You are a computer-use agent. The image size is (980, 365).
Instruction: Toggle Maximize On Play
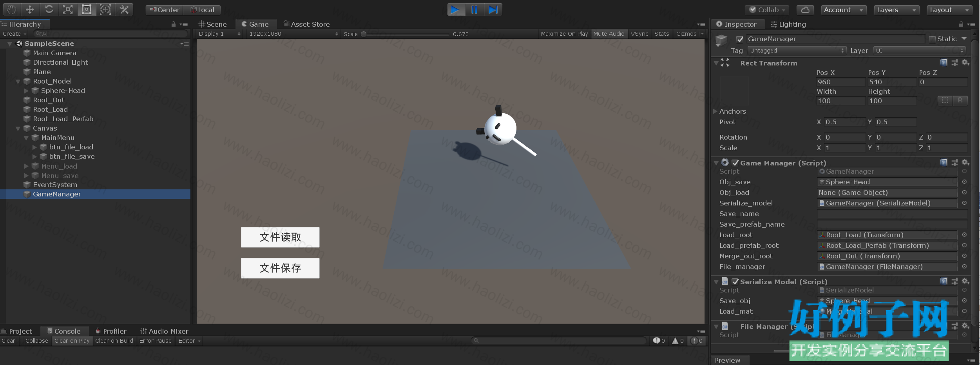click(x=564, y=34)
